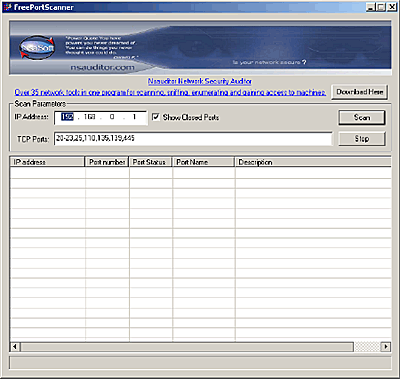This screenshot has height=379, width=400.
Task: Click third octet 0 of IP Address
Action: 112,117
